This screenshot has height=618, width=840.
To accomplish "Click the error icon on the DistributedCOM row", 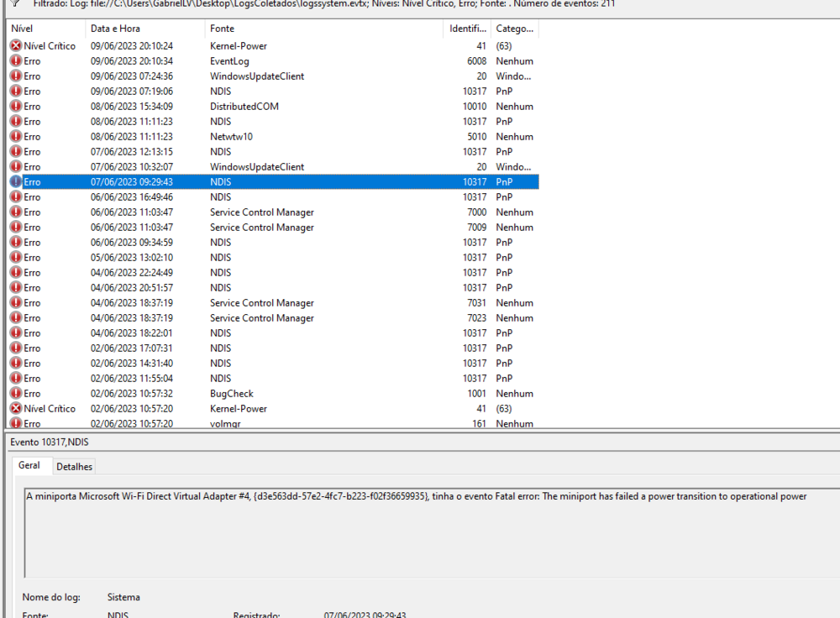I will pos(16,107).
